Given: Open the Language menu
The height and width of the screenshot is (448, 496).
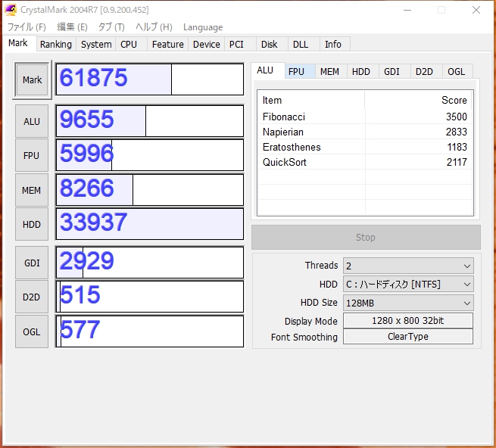Looking at the screenshot, I should pyautogui.click(x=203, y=27).
